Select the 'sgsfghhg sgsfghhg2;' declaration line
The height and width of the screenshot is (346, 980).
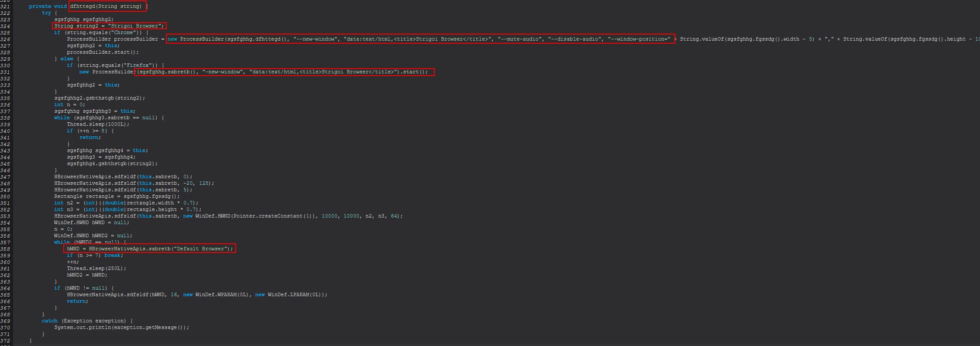(84, 19)
